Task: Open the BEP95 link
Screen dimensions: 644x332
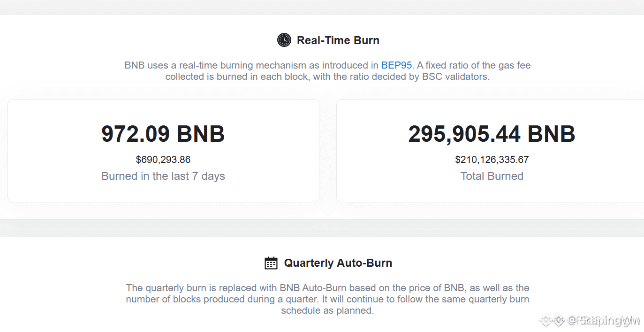Action: [396, 65]
